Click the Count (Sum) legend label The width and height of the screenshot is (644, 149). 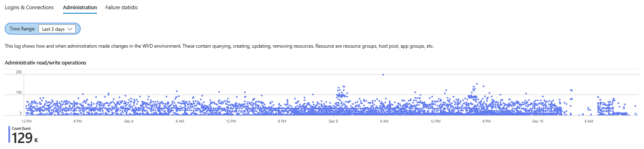coord(21,129)
